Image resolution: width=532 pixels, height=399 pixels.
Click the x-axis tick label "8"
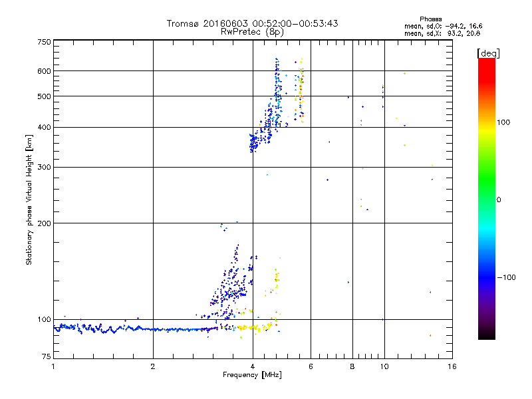[352, 366]
